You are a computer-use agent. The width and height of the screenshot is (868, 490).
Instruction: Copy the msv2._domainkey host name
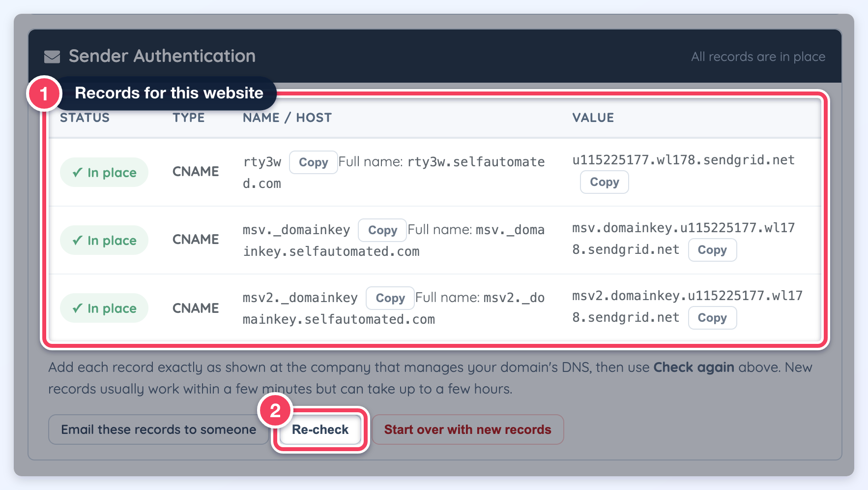(390, 298)
